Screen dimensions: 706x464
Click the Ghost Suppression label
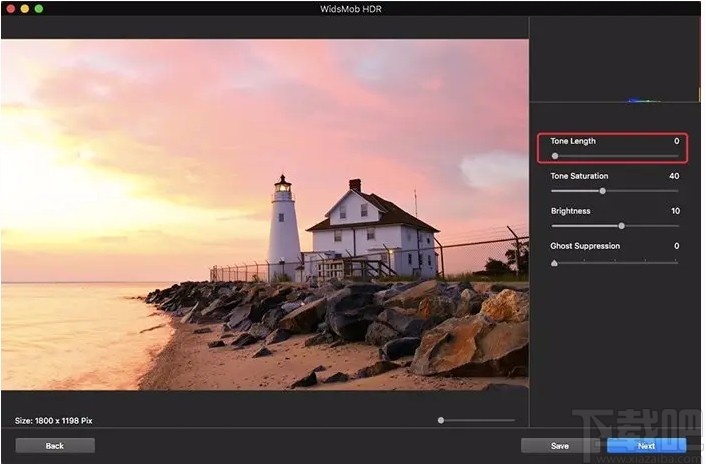pos(585,246)
